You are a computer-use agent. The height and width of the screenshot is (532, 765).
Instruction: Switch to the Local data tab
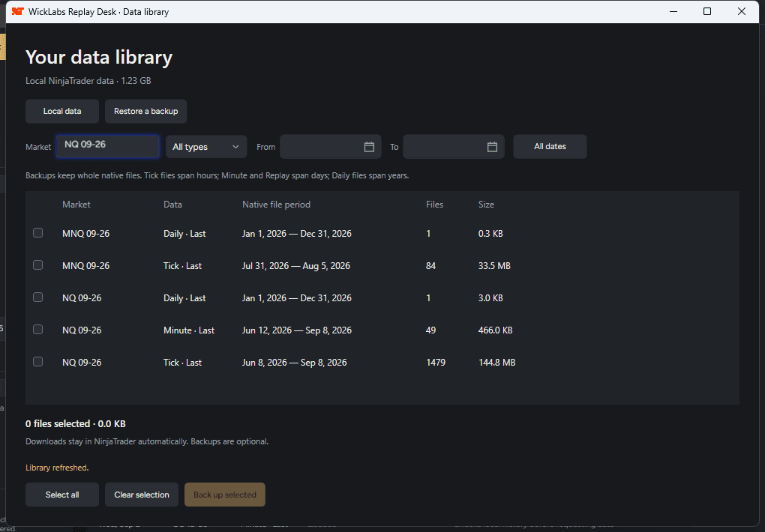coord(62,111)
